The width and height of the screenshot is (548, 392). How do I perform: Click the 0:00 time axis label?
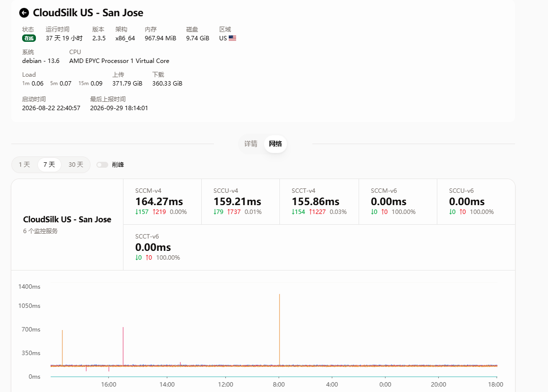coord(385,384)
